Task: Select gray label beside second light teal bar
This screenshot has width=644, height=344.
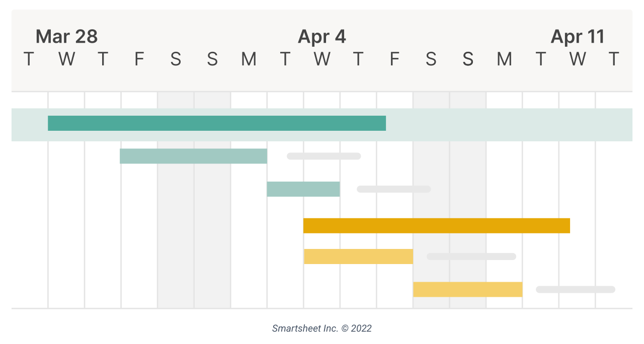Action: [393, 189]
